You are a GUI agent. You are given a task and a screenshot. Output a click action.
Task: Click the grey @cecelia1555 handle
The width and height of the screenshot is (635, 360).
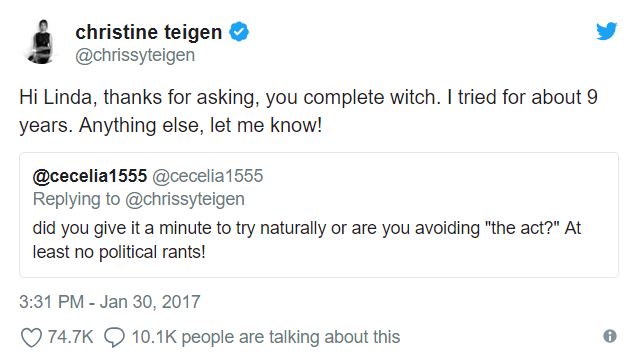[x=208, y=176]
